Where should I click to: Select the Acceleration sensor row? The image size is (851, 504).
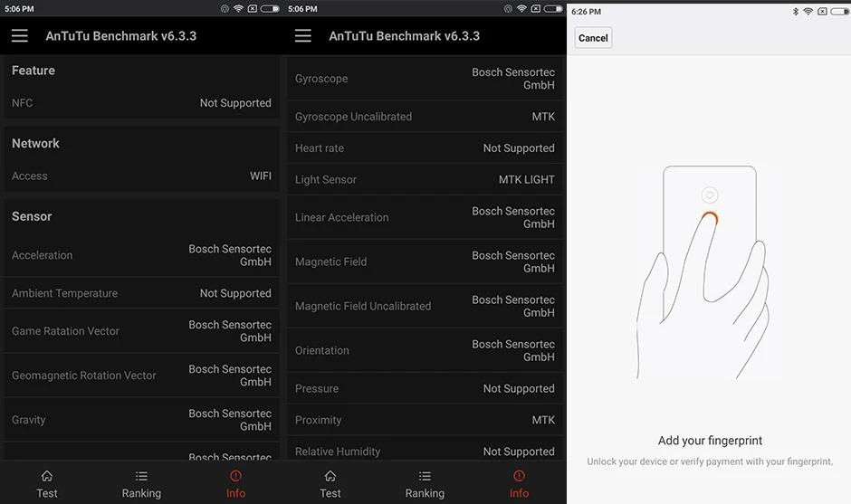pos(141,255)
